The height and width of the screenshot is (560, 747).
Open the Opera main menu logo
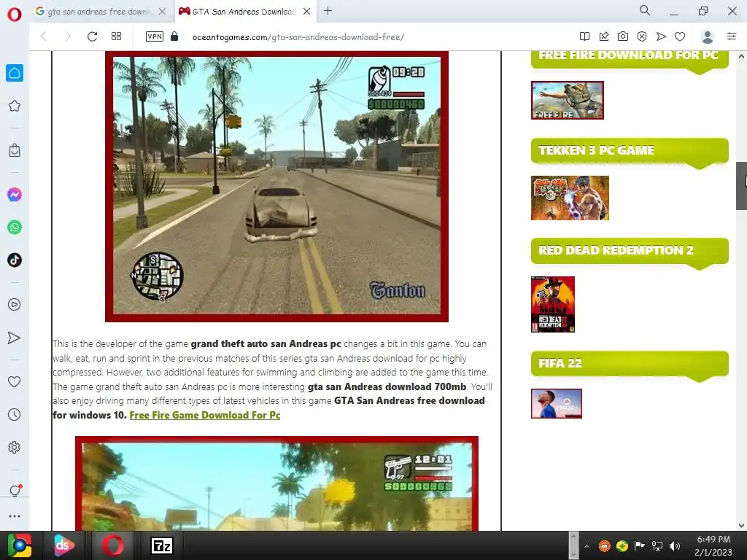[x=15, y=15]
